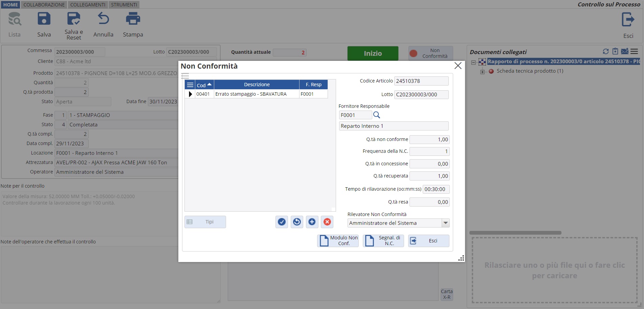Add new non conformità with plus icon
This screenshot has height=309, width=644.
coord(312,222)
